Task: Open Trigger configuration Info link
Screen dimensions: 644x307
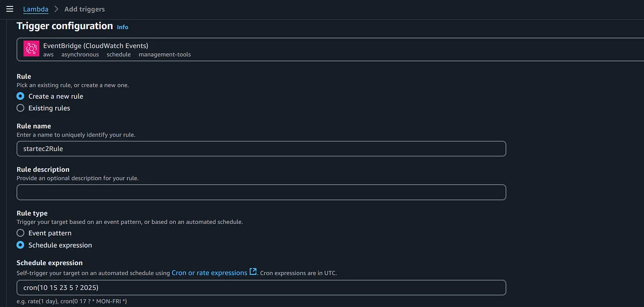Action: coord(122,27)
